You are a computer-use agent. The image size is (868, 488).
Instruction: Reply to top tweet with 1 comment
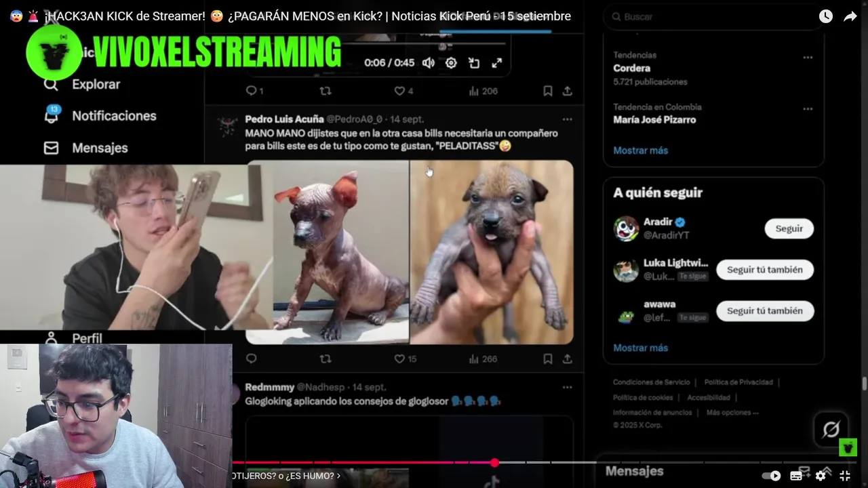254,90
